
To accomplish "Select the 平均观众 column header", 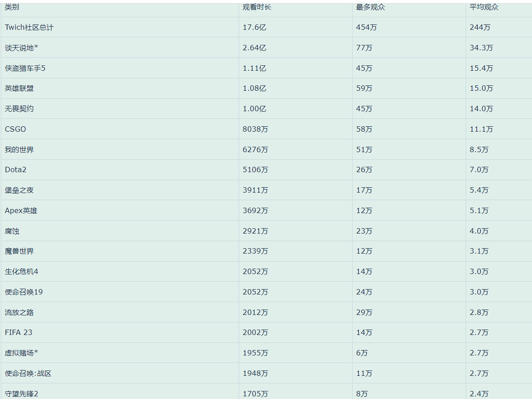I will 484,7.
